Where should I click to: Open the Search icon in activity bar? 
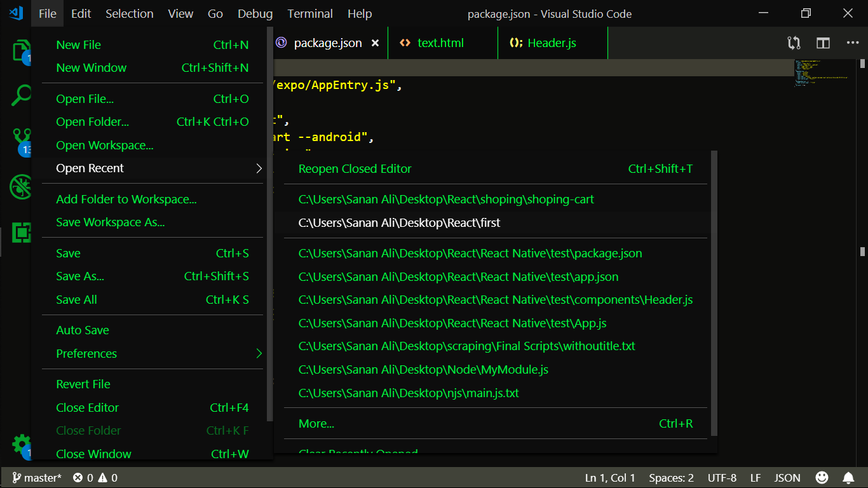click(x=21, y=95)
